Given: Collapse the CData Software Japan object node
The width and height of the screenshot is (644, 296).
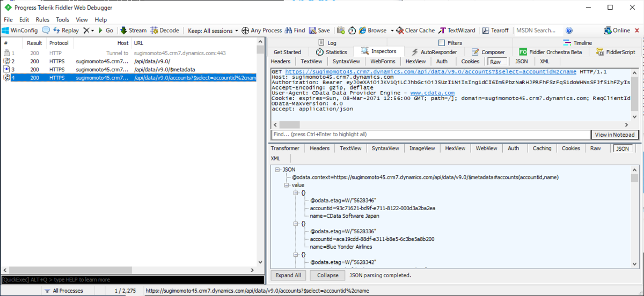Looking at the screenshot, I should [x=296, y=193].
